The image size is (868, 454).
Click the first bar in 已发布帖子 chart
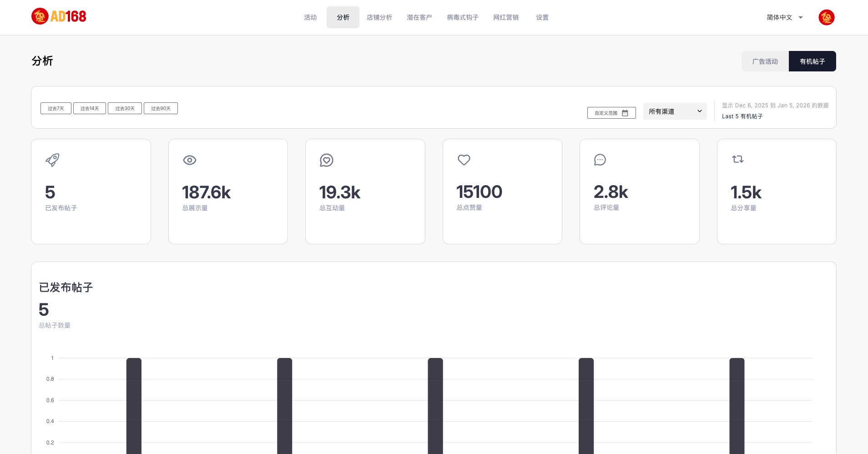(134, 406)
